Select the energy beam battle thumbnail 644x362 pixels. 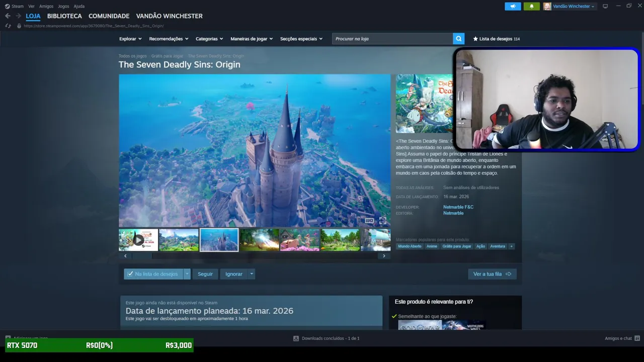coord(259,240)
